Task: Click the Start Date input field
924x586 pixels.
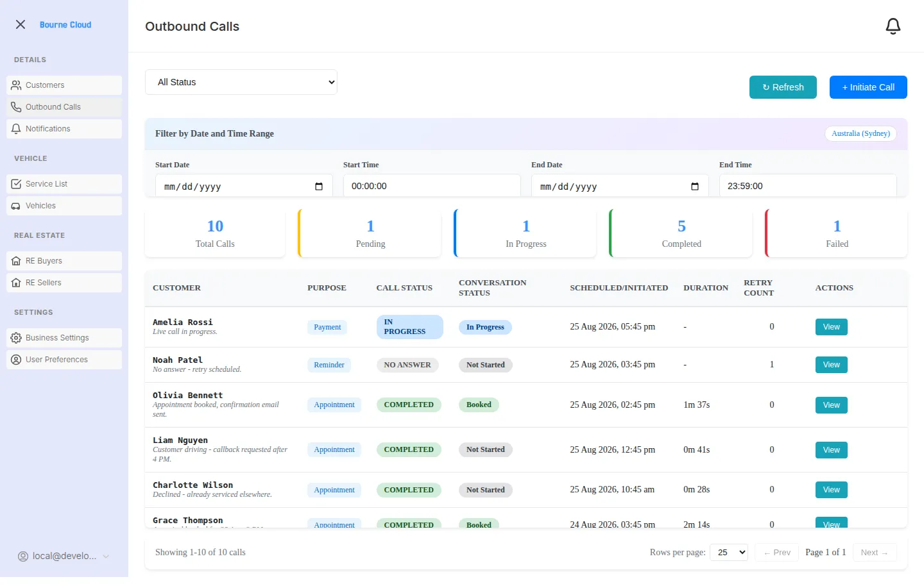Action: click(244, 186)
